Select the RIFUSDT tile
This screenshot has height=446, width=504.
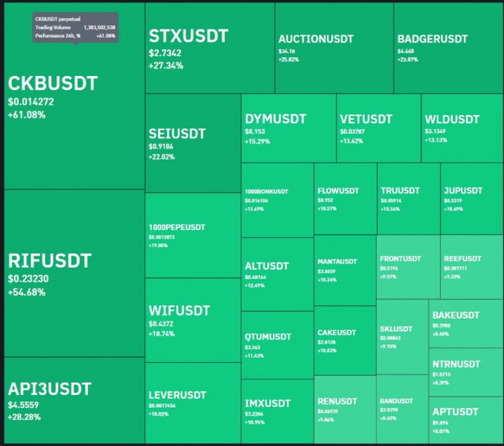(x=74, y=273)
